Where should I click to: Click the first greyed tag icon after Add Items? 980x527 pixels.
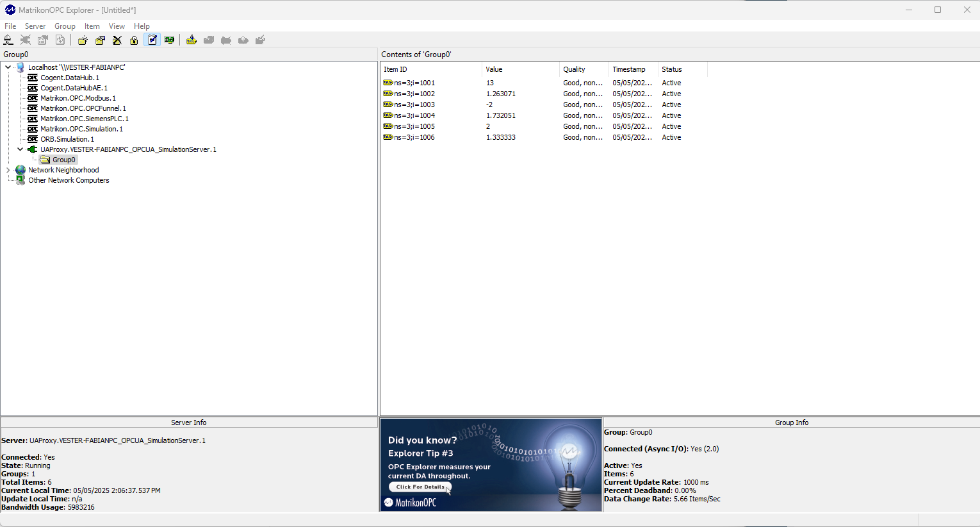[209, 40]
